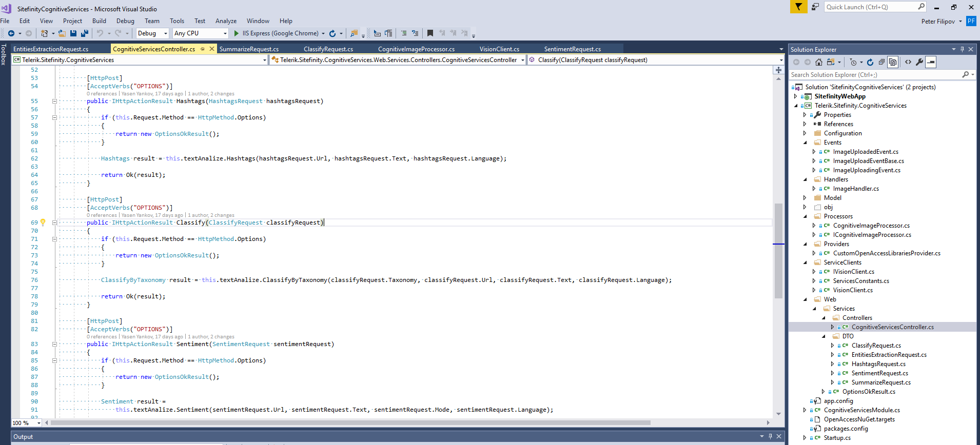Image resolution: width=980 pixels, height=445 pixels.
Task: Toggle the Preview Selected Items button
Action: click(931, 62)
